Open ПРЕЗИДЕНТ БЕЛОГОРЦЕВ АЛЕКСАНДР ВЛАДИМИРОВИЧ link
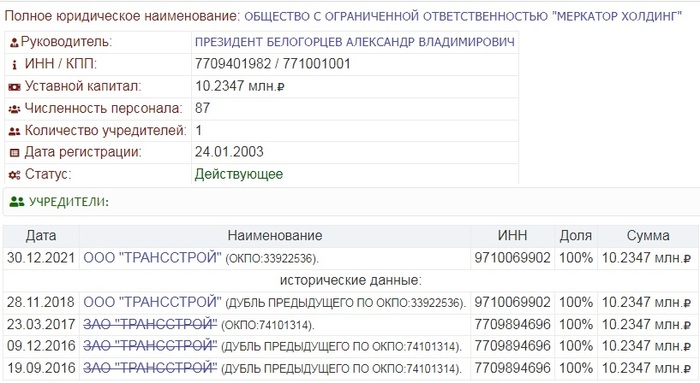The height and width of the screenshot is (383, 700). pyautogui.click(x=354, y=42)
